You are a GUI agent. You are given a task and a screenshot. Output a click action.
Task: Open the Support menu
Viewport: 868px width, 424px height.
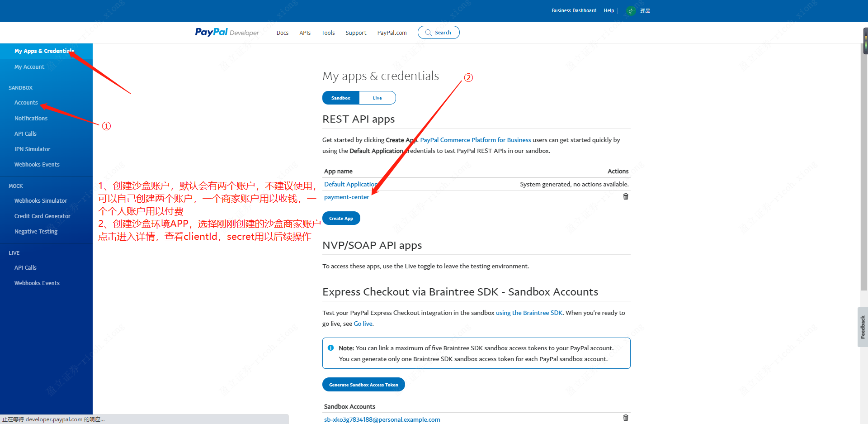point(356,33)
